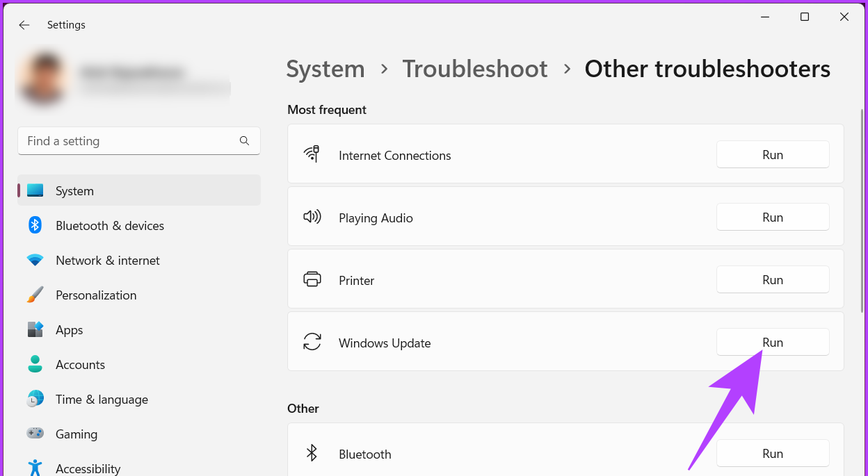Click the Windows Update sync icon
Image resolution: width=868 pixels, height=476 pixels.
click(x=312, y=342)
